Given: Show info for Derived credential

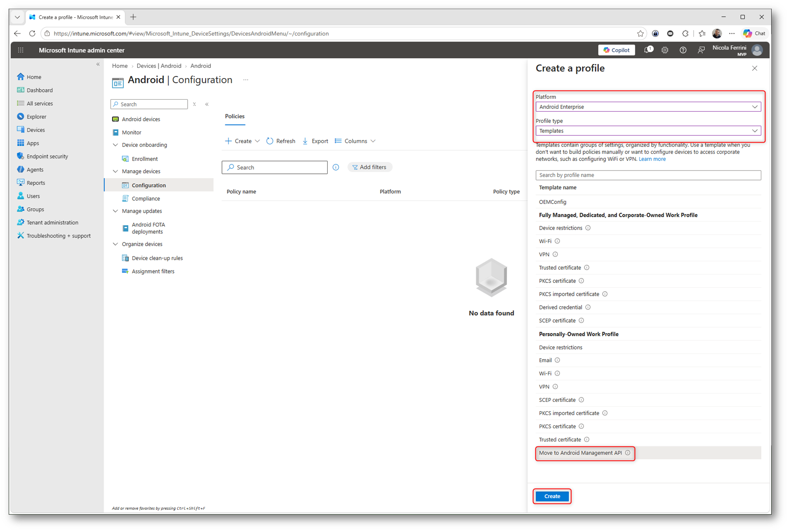Looking at the screenshot, I should 588,307.
